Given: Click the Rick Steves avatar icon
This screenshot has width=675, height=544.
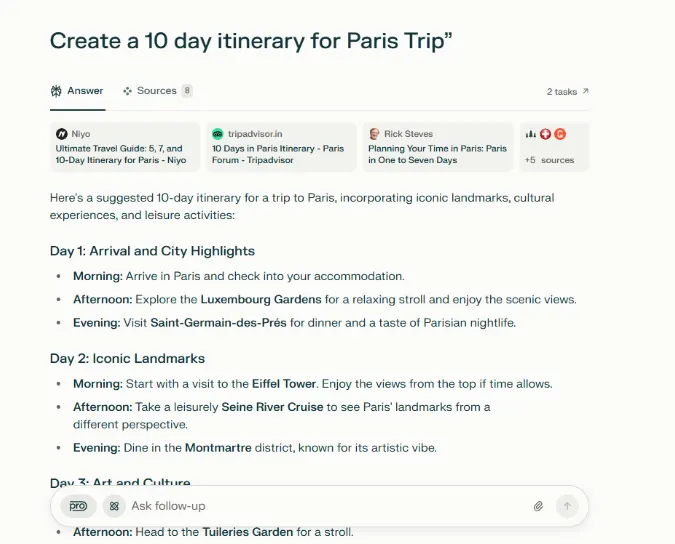Looking at the screenshot, I should [x=373, y=134].
